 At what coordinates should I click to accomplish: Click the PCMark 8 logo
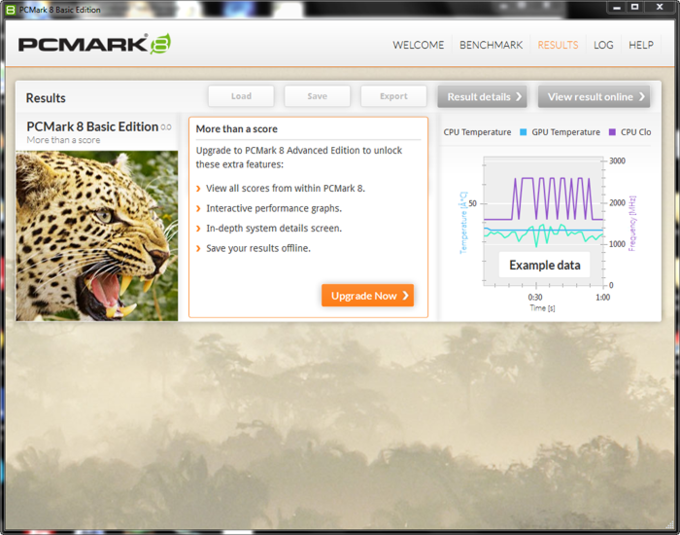coord(95,44)
